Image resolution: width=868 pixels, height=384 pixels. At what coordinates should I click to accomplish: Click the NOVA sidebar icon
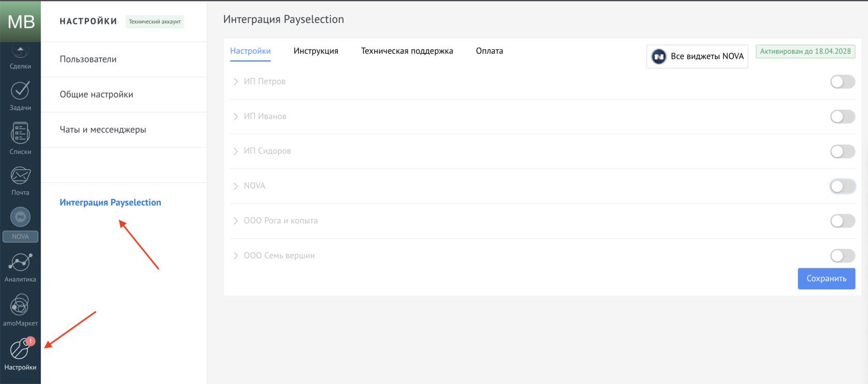20,218
